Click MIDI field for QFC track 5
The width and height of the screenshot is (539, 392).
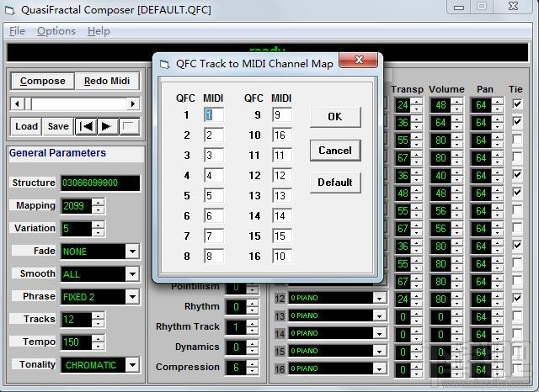[213, 196]
